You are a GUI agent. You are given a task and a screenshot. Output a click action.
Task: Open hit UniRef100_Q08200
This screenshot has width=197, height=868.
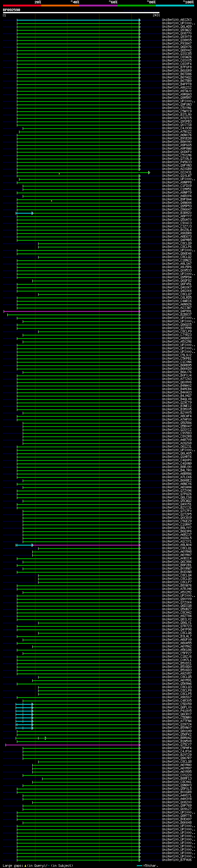point(177,802)
